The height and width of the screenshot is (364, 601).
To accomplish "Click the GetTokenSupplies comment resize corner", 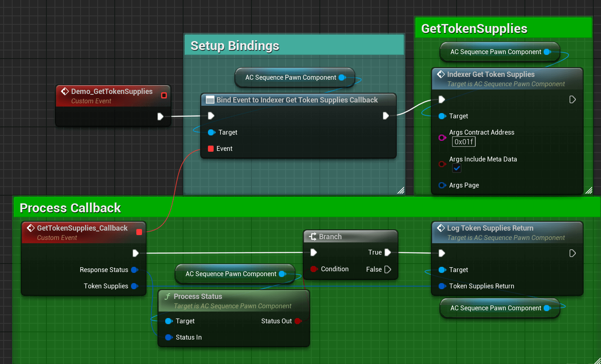I will [x=588, y=190].
